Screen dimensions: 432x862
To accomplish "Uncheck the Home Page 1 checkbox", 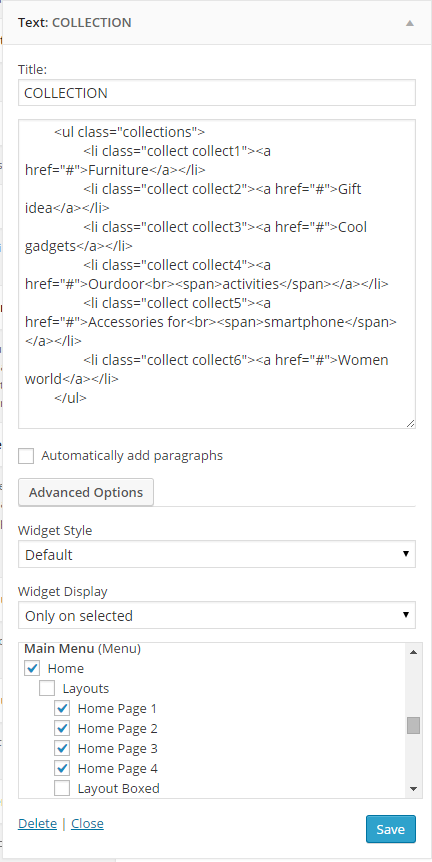I will pyautogui.click(x=62, y=708).
